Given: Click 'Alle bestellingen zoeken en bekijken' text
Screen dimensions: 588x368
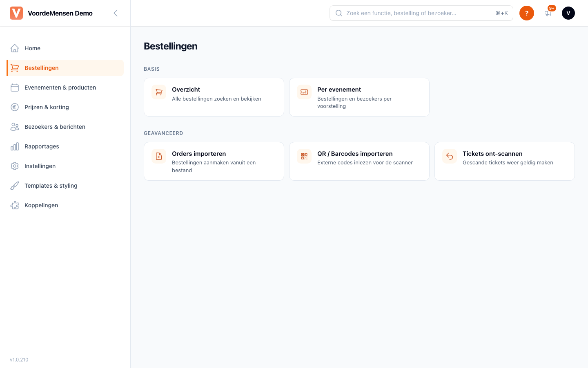Looking at the screenshot, I should [x=216, y=99].
